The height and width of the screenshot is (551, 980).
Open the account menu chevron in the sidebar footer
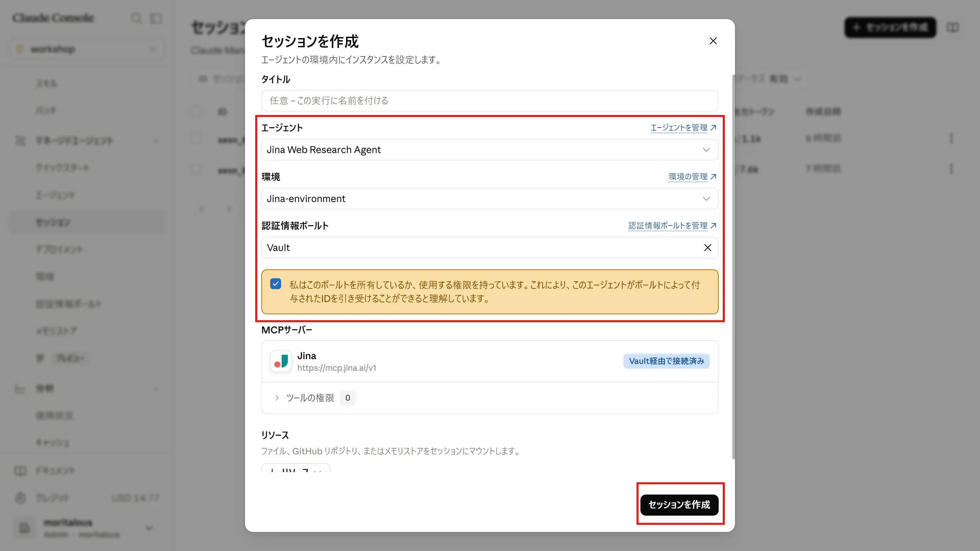click(149, 528)
